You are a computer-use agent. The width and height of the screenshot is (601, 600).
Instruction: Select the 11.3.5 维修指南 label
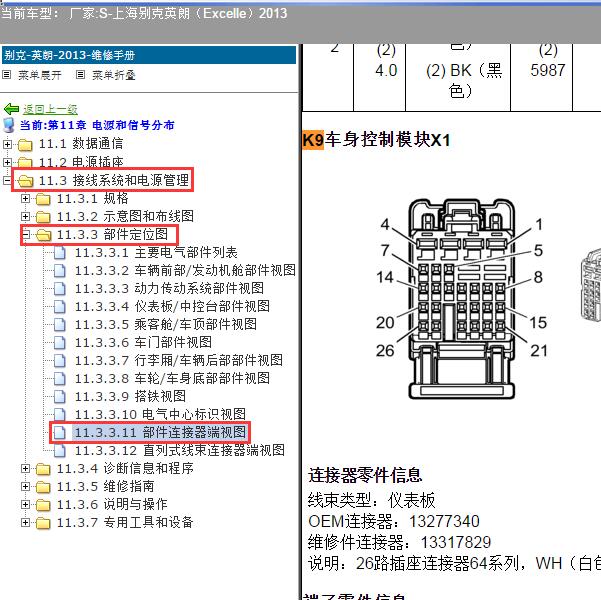105,487
